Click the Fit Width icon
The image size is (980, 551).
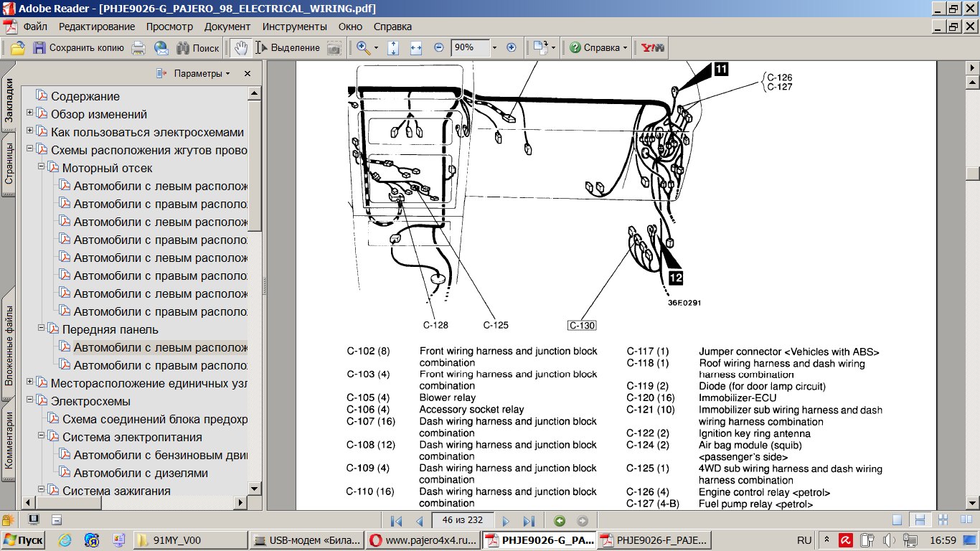(x=416, y=47)
